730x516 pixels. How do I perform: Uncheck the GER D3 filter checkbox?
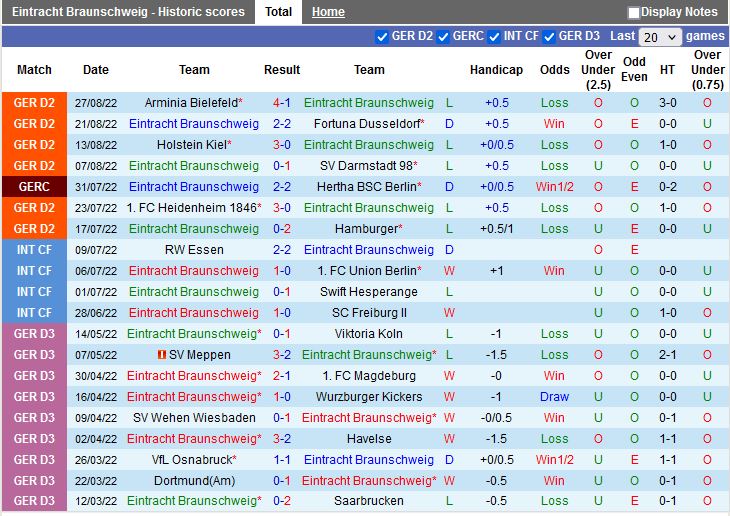coord(549,37)
